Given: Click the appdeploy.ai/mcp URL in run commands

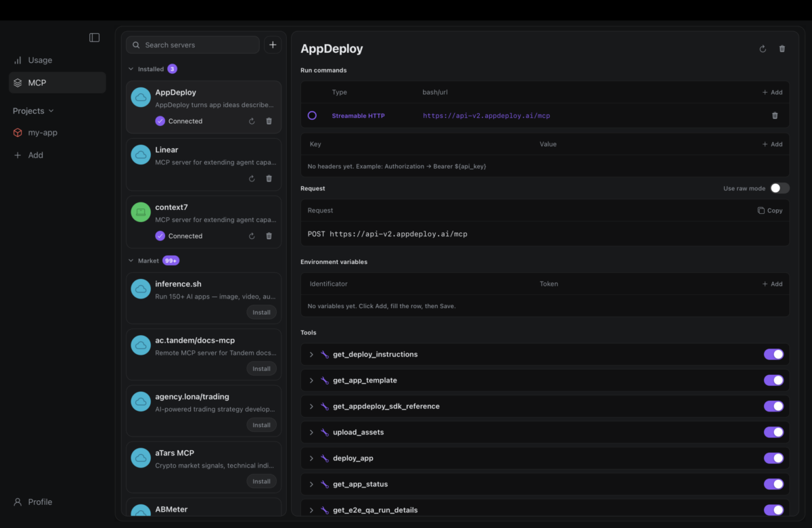Looking at the screenshot, I should tap(487, 116).
